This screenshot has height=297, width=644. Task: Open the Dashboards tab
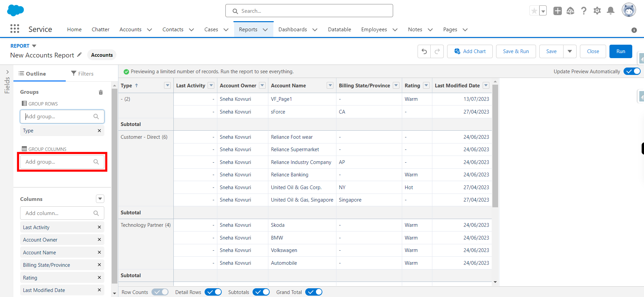(293, 30)
